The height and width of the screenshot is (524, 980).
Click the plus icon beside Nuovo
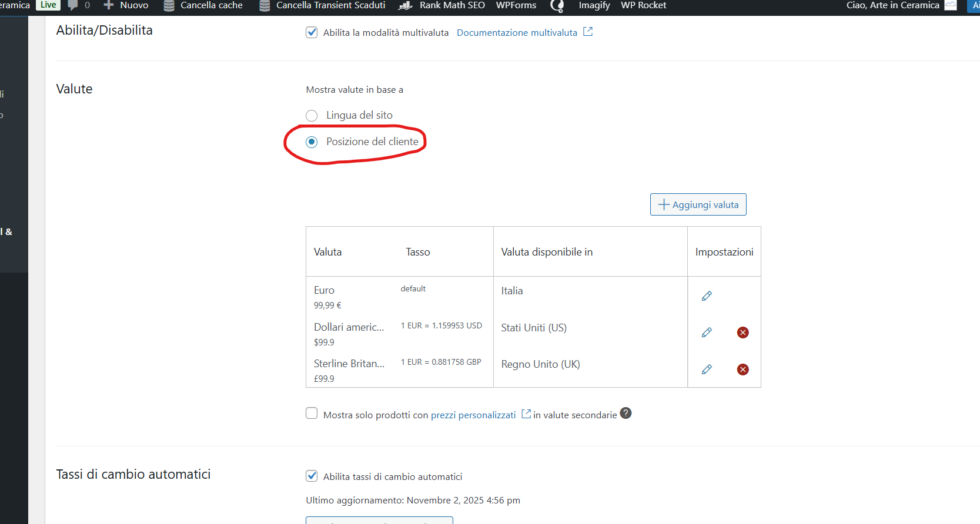pyautogui.click(x=109, y=5)
